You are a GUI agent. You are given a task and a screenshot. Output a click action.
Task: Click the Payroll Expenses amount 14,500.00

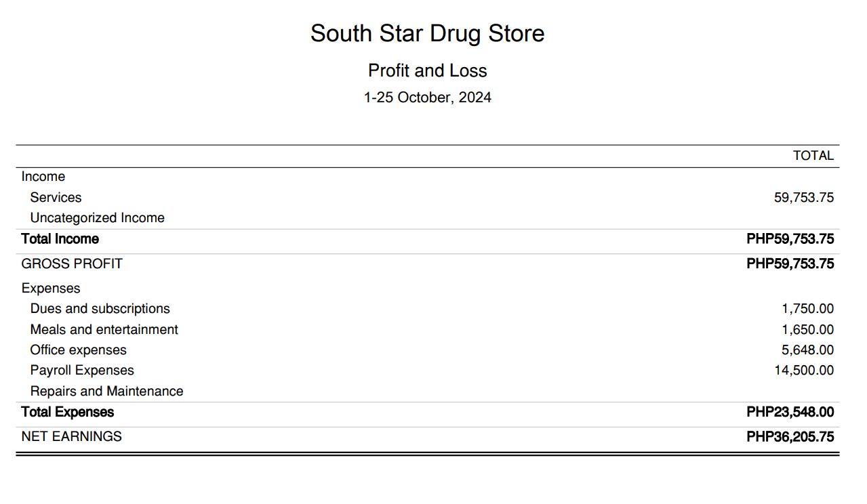[x=803, y=371]
